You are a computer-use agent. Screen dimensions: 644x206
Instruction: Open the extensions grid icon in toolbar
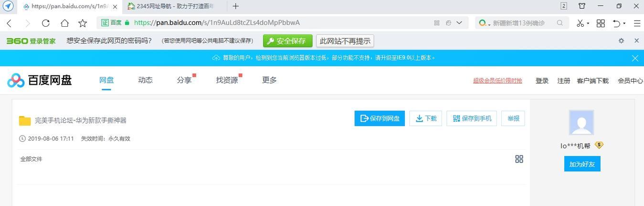(601, 23)
